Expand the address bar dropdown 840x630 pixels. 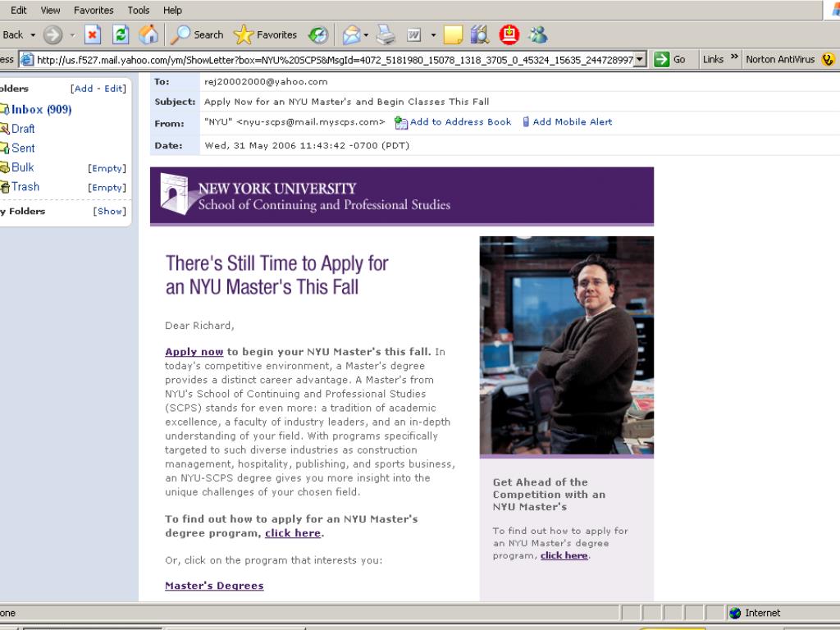point(640,59)
